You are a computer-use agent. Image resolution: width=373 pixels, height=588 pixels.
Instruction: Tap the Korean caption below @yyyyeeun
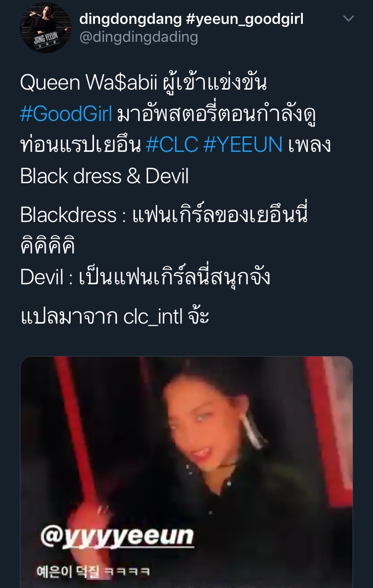(x=93, y=572)
